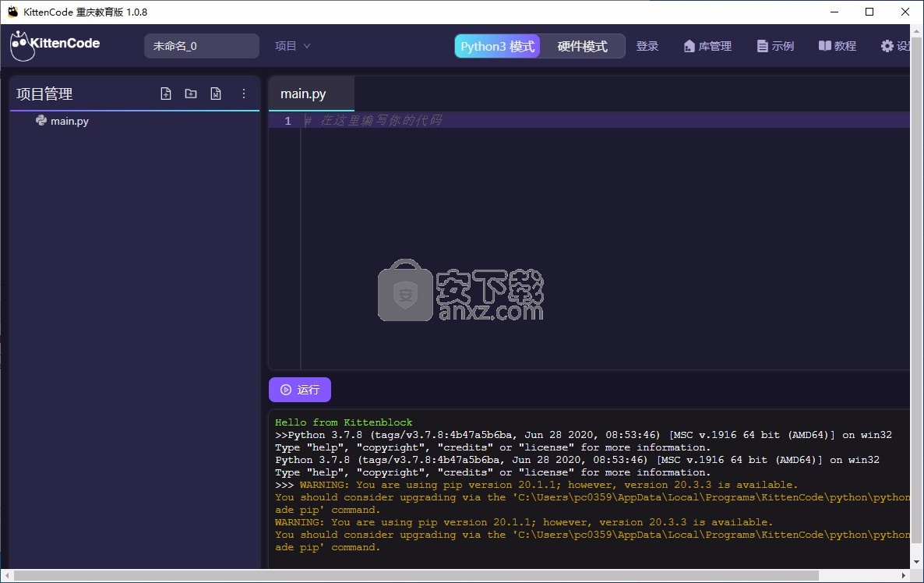Switch to Python3 模式
924x583 pixels.
coord(497,46)
